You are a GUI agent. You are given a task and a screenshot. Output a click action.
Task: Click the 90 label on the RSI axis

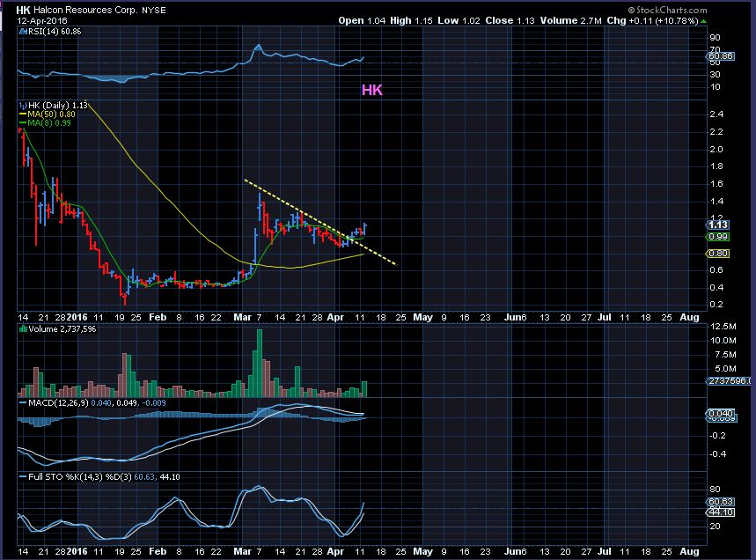coord(715,38)
